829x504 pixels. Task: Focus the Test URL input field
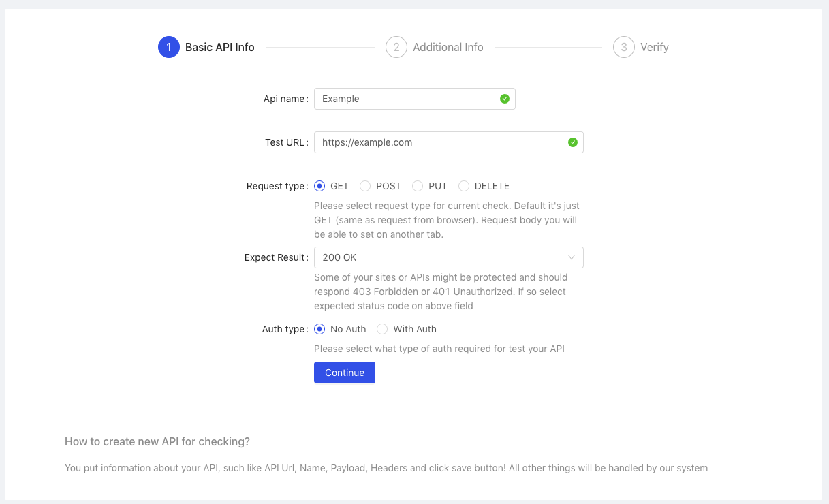point(439,142)
